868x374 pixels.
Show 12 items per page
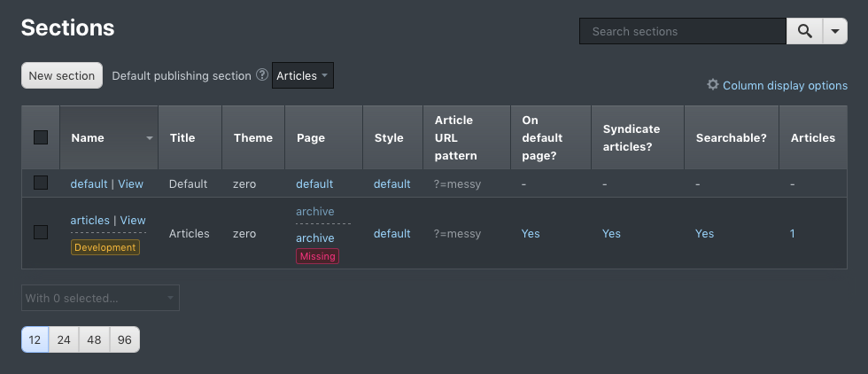coord(35,339)
